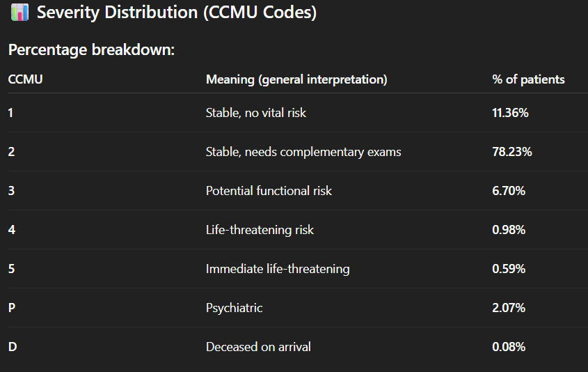Viewport: 588px width, 372px height.
Task: Click the 6.70% value
Action: point(508,191)
